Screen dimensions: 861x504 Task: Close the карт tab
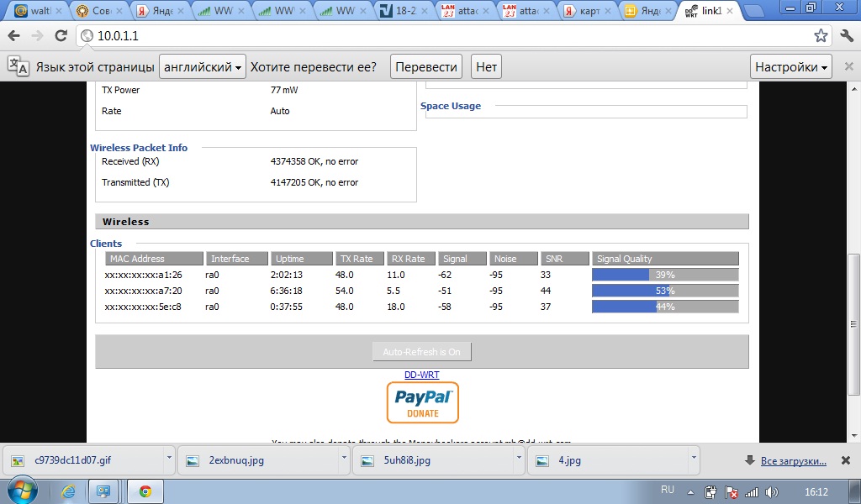(x=607, y=10)
